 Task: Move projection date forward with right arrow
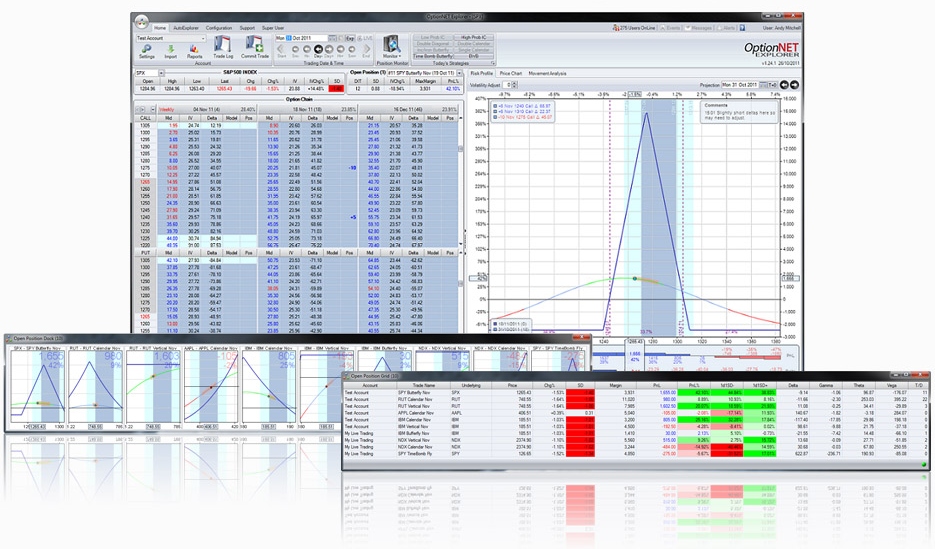click(x=794, y=85)
